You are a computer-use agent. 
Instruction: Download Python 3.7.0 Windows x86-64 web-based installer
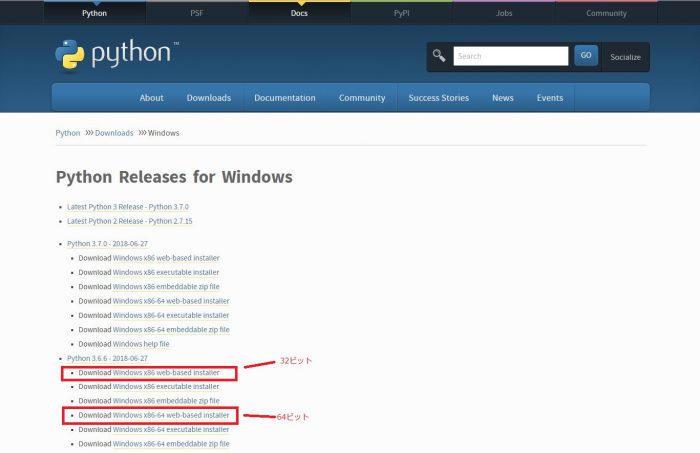pos(171,301)
